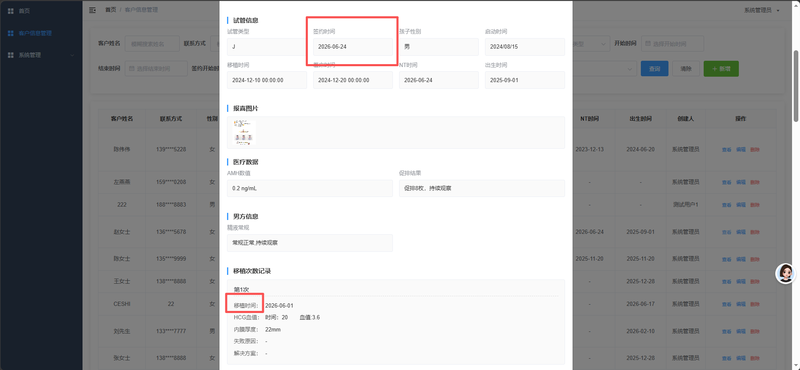The image size is (800, 370).
Task: Open the select dropdown left of 查询
Action: pyautogui.click(x=605, y=68)
